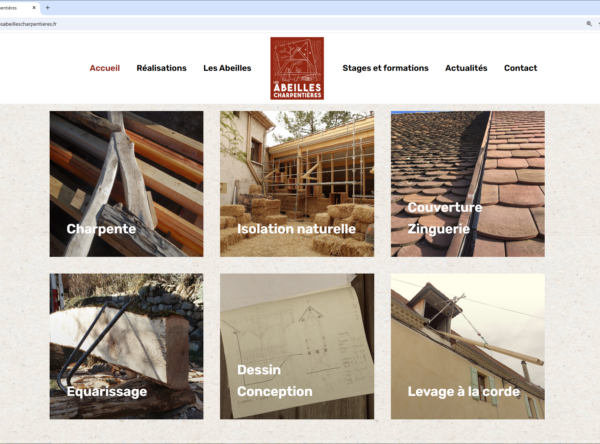Image resolution: width=600 pixels, height=444 pixels.
Task: Click the Abeilles Charpentières logo
Action: click(x=297, y=69)
